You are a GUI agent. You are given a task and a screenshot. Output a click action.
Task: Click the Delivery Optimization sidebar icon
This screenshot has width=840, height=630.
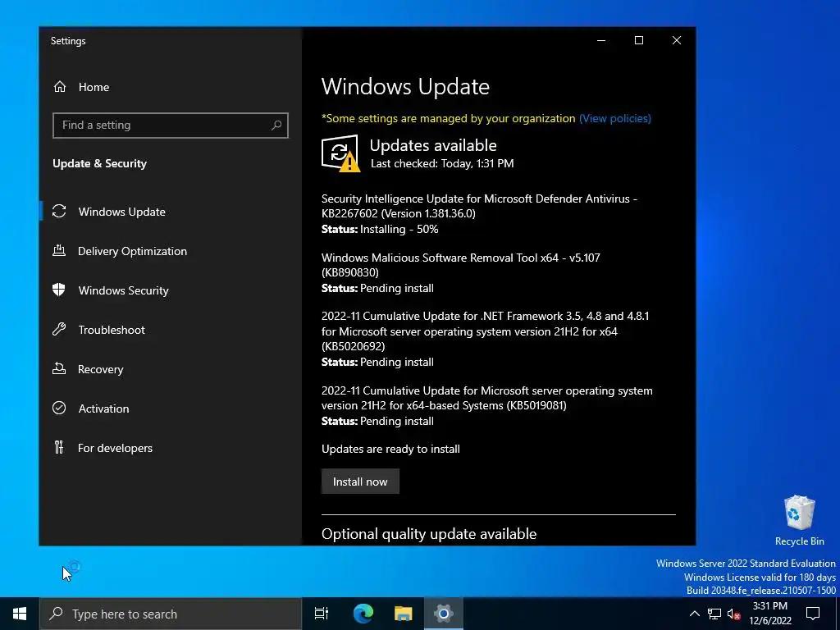point(59,251)
